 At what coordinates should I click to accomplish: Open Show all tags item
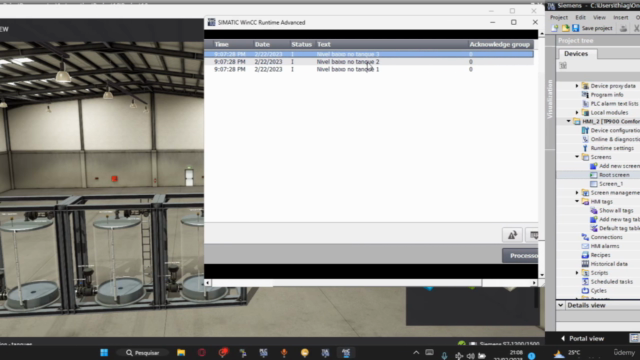point(616,211)
